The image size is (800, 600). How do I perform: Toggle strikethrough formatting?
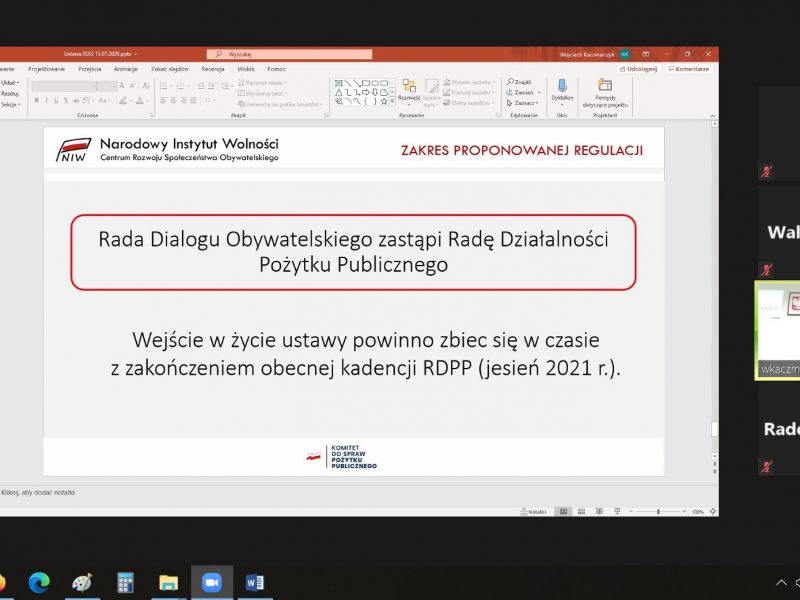click(x=76, y=101)
